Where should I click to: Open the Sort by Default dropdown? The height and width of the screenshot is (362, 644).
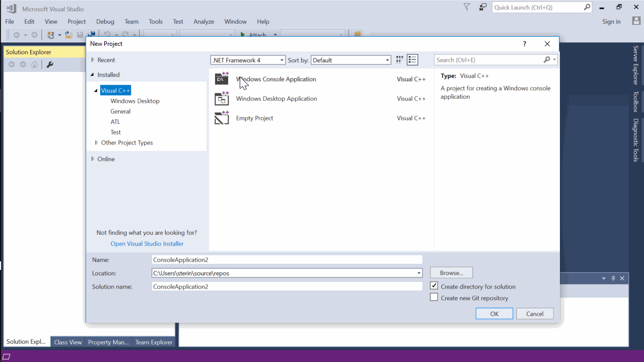click(387, 60)
